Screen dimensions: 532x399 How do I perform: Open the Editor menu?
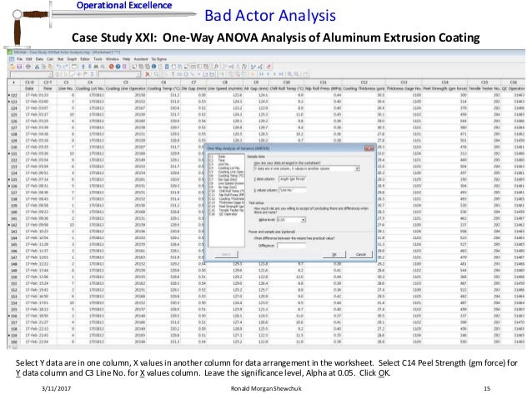pos(85,59)
